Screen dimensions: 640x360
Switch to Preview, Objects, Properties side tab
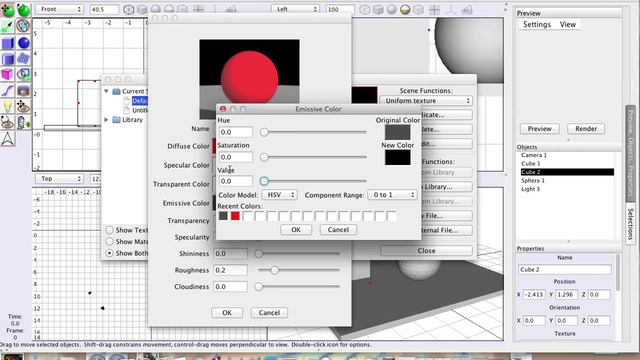click(x=630, y=153)
